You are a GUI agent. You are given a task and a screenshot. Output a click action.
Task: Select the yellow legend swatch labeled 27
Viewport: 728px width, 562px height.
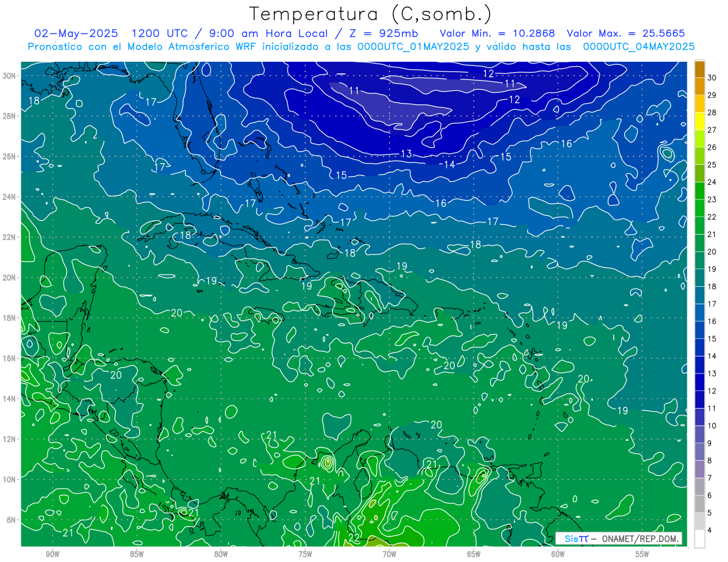pyautogui.click(x=699, y=122)
